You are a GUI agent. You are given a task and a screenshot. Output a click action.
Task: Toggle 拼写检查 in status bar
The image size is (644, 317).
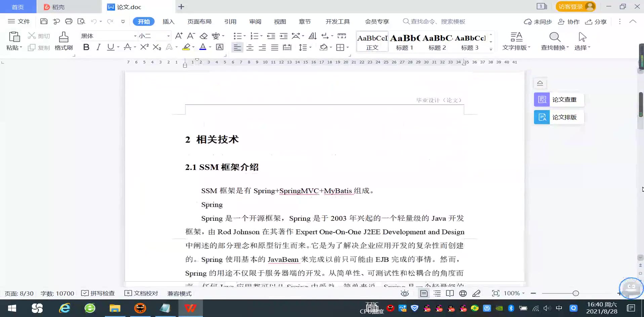pos(98,293)
